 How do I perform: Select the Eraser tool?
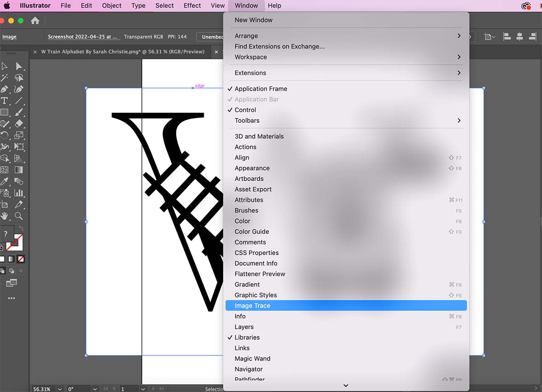[x=19, y=124]
